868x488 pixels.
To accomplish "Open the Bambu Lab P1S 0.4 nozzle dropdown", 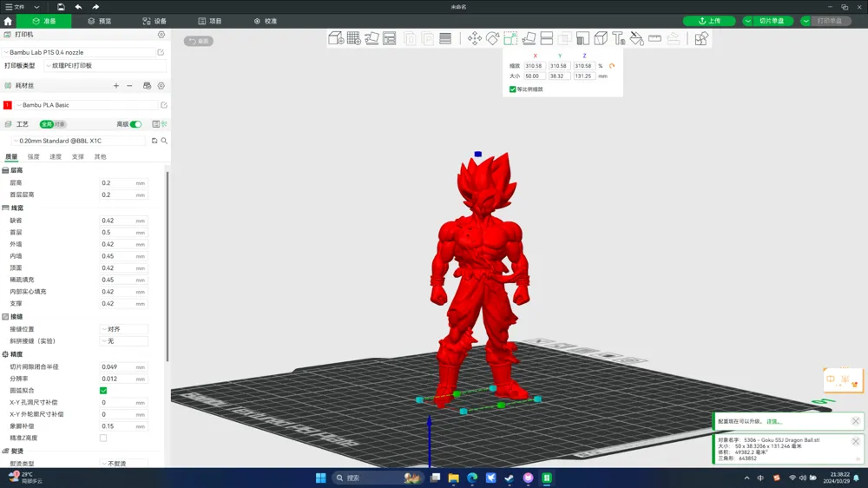I will [x=79, y=52].
